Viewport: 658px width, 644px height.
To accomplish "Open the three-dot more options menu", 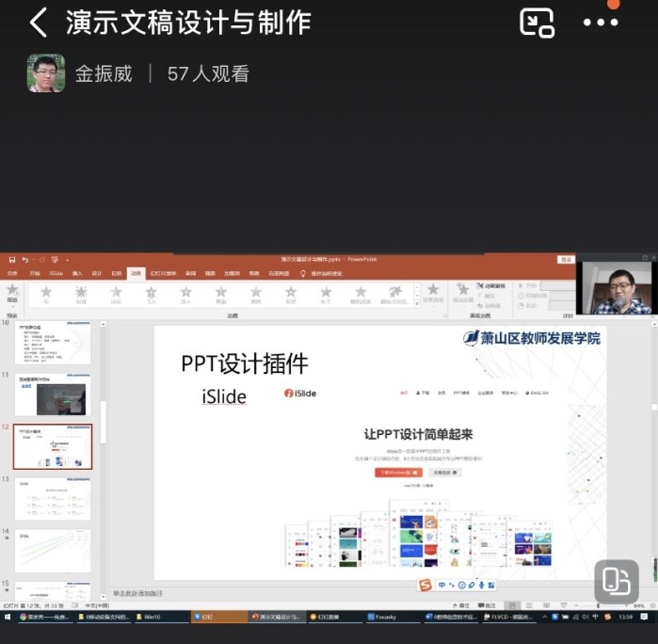I will click(x=601, y=23).
